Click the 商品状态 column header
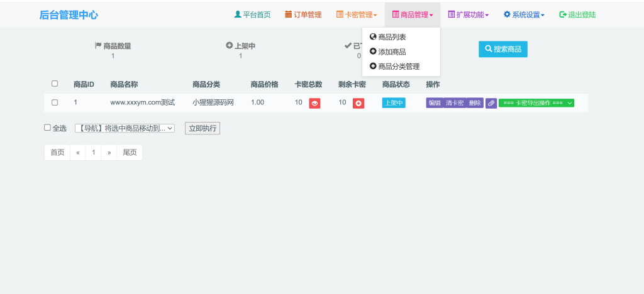 click(x=396, y=84)
